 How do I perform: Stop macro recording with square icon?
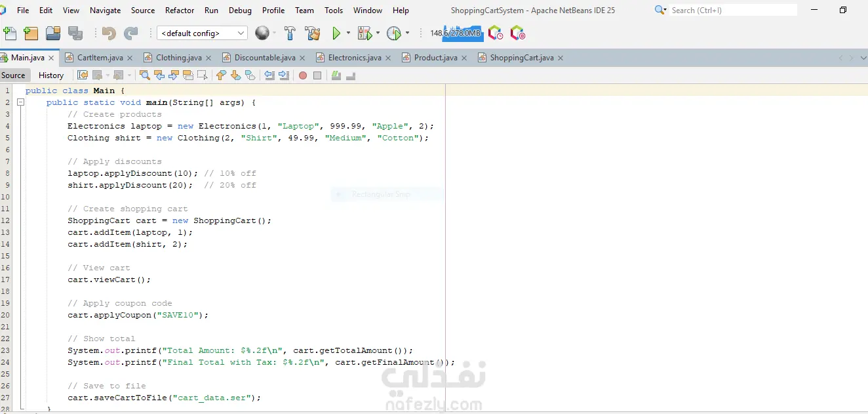point(317,75)
